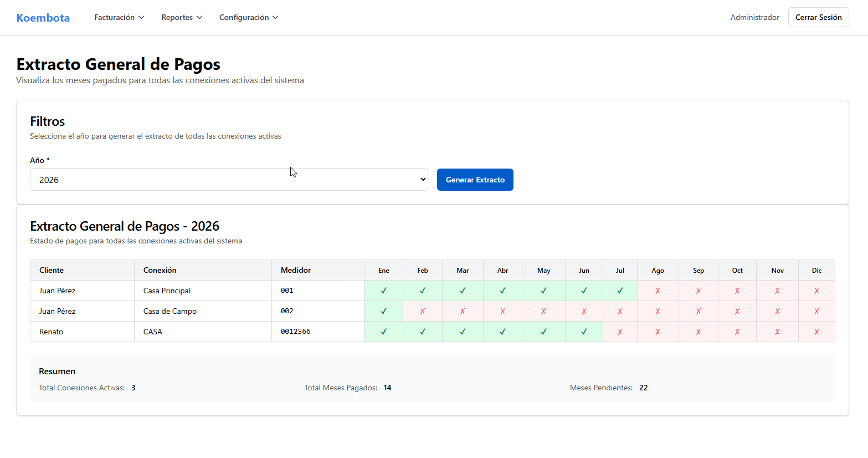
Task: Click the July checkmark for Casa Principal
Action: (x=620, y=291)
